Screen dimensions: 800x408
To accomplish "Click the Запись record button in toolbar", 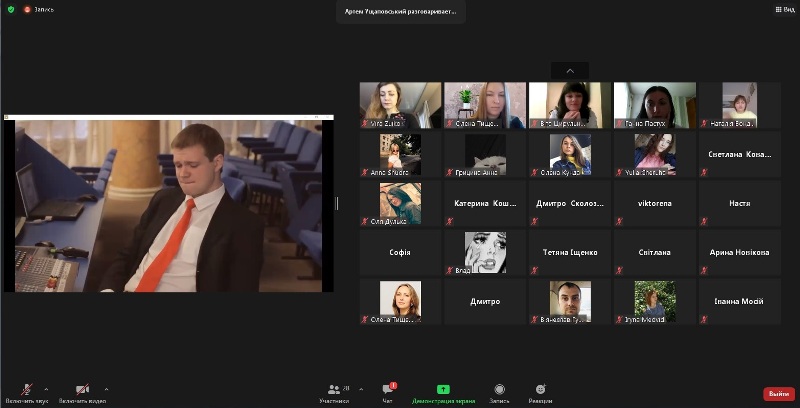I will coord(499,394).
